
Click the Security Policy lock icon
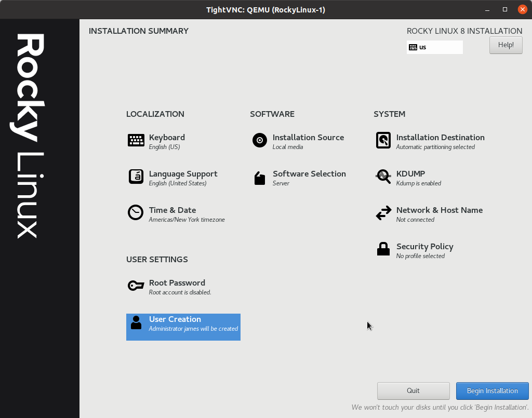383,249
